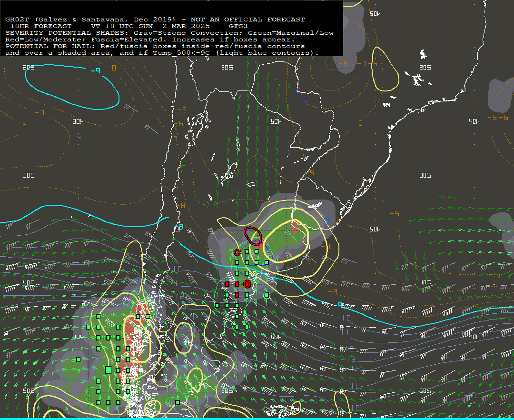Click the 'Temp 500<-9C (light blue contours)' legend line
The image size is (514, 420).
162,53
